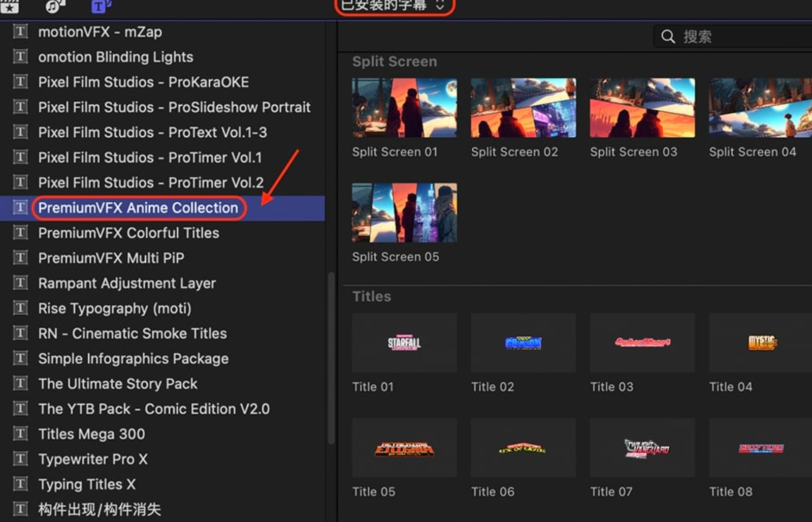Select The YTB Pack - Comic Edition V2.0
812x522 pixels.
(154, 409)
